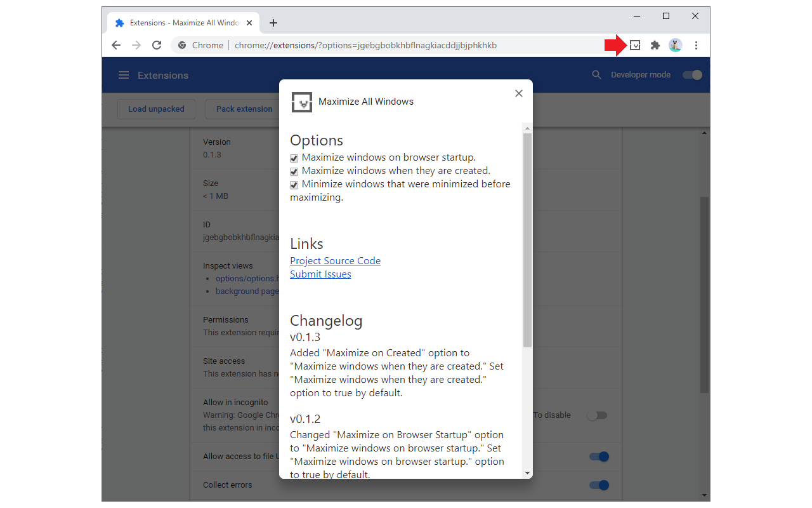Click the Maximize All Windows logo in dialog
This screenshot has height=508, width=812.
302,102
